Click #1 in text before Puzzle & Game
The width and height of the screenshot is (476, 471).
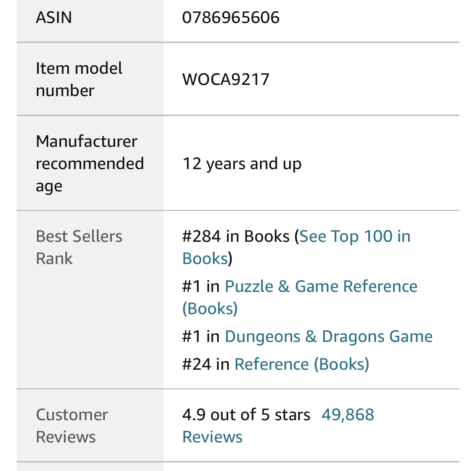tap(201, 287)
